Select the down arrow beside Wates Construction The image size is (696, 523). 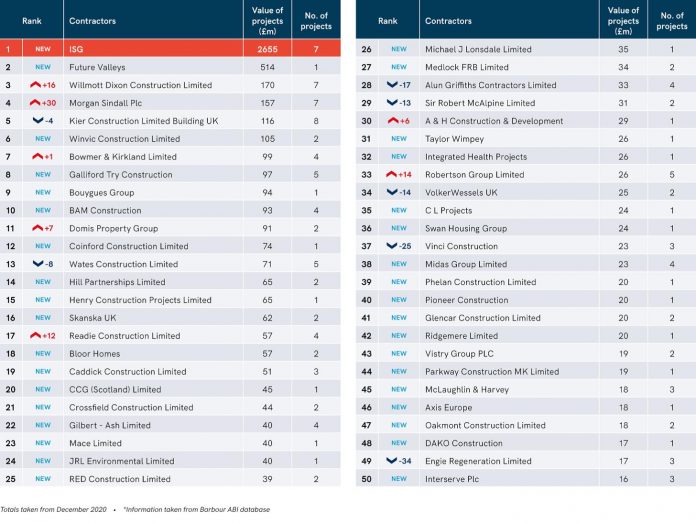point(37,264)
